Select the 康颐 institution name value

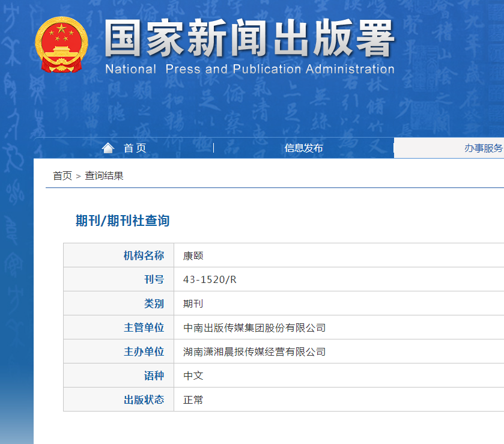pos(193,255)
